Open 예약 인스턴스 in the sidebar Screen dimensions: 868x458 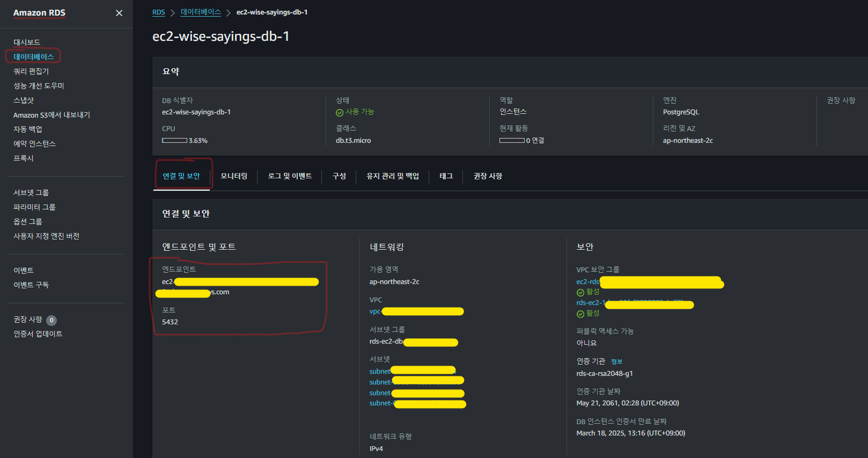pos(34,143)
